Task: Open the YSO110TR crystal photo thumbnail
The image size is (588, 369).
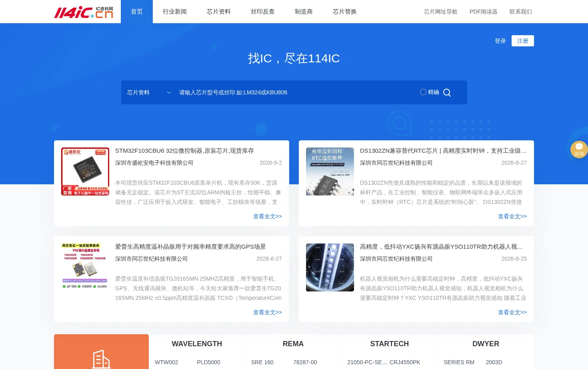Action: 330,267
